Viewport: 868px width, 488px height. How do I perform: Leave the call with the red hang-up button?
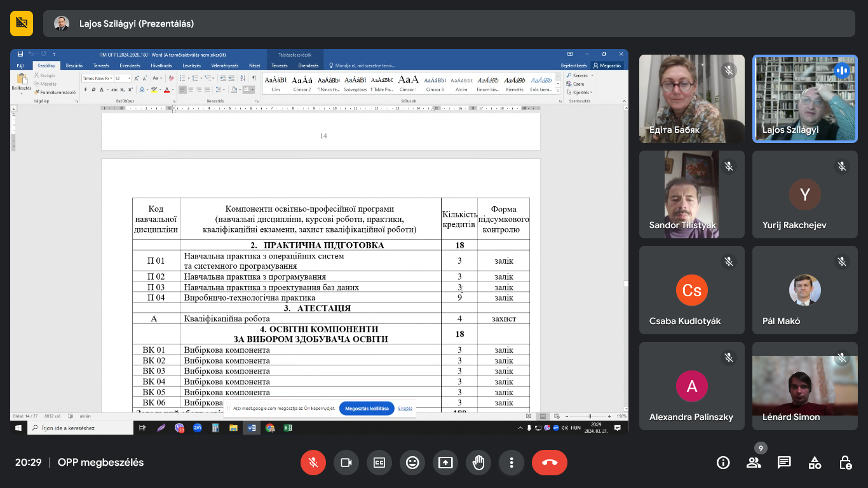click(x=550, y=463)
